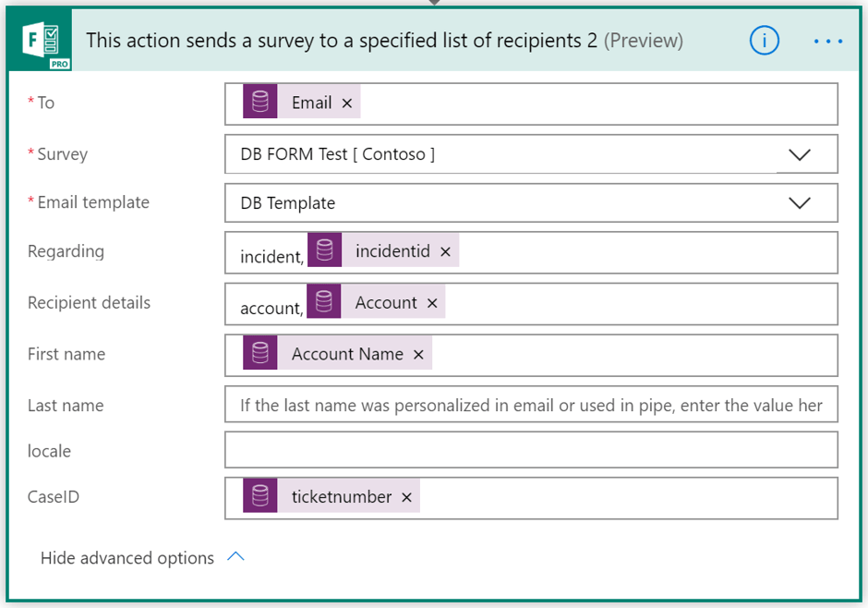Expand the Email template dropdown
Viewport: 868px width, 608px height.
click(800, 203)
